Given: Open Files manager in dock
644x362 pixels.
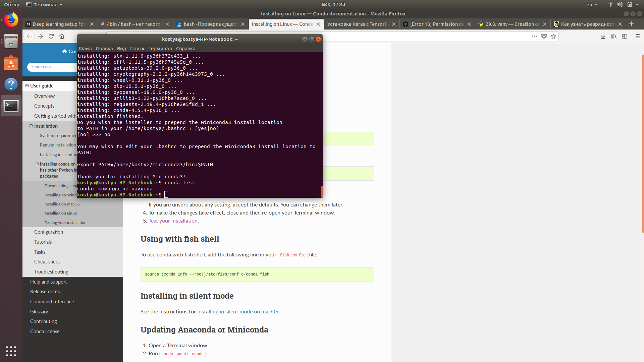Looking at the screenshot, I should (x=11, y=41).
